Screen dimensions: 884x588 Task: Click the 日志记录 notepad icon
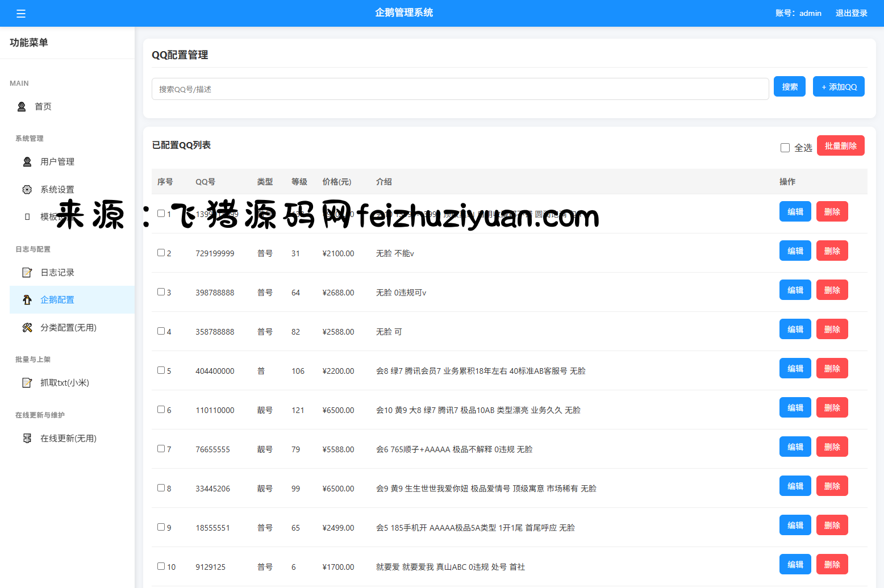coord(27,273)
